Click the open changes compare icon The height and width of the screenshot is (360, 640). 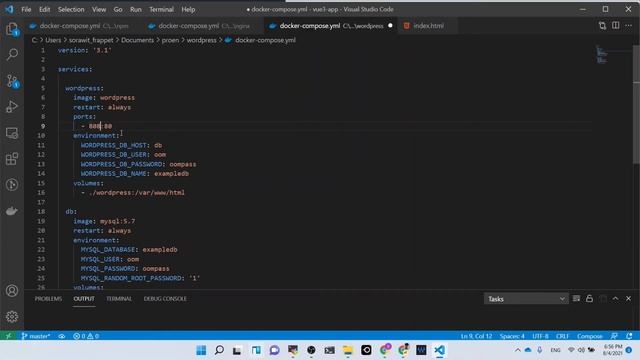pos(602,26)
